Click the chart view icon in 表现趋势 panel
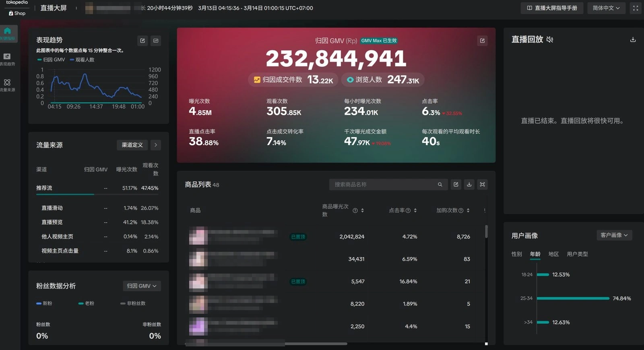Viewport: 644px width, 350px height. click(x=156, y=41)
